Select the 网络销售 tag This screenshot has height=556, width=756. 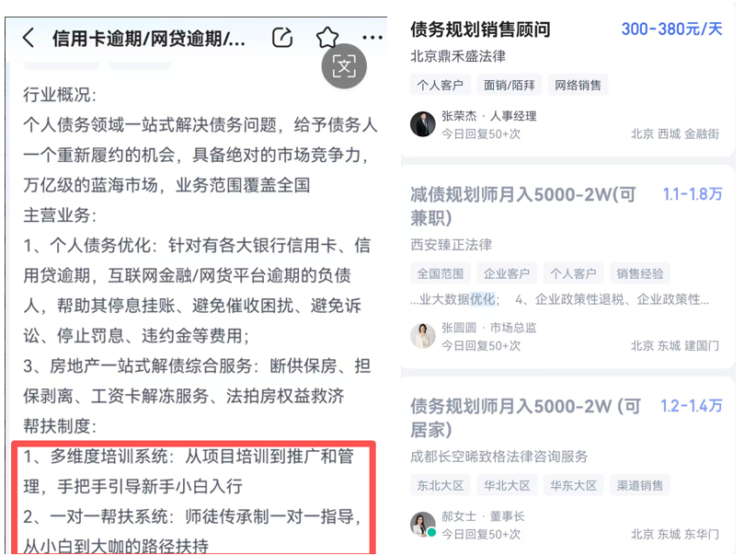pyautogui.click(x=578, y=86)
